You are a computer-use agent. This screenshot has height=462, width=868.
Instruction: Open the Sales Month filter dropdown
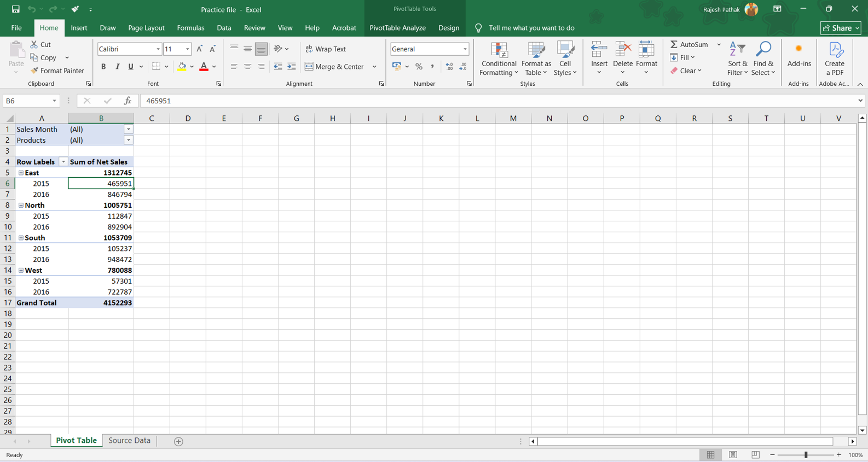(x=128, y=130)
